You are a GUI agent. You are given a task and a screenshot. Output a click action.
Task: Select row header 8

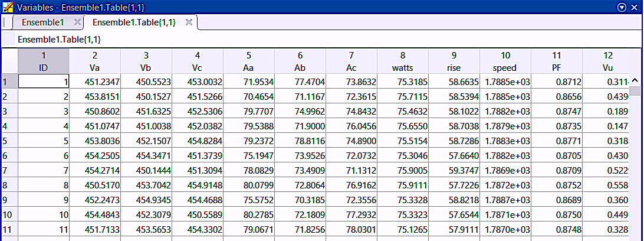pyautogui.click(x=9, y=185)
